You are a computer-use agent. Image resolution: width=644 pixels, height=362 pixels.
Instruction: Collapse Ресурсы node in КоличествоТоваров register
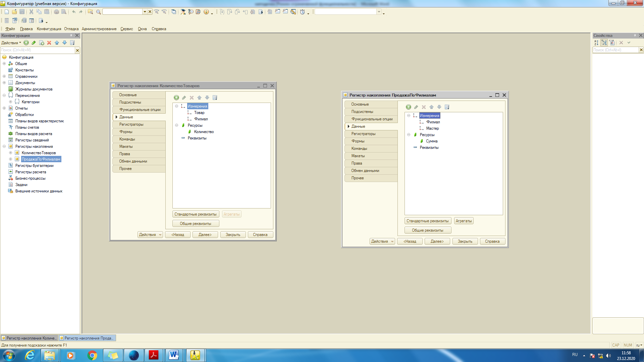coord(176,125)
